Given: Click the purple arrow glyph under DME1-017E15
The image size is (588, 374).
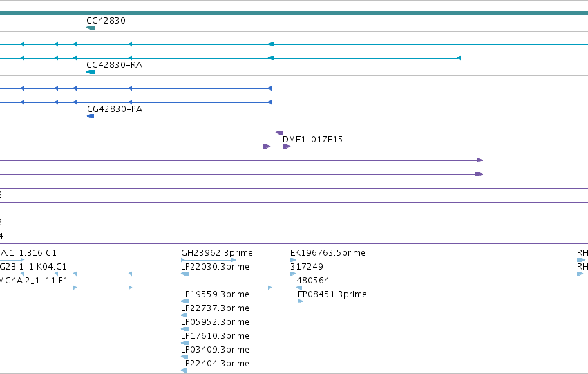Looking at the screenshot, I should 286,147.
